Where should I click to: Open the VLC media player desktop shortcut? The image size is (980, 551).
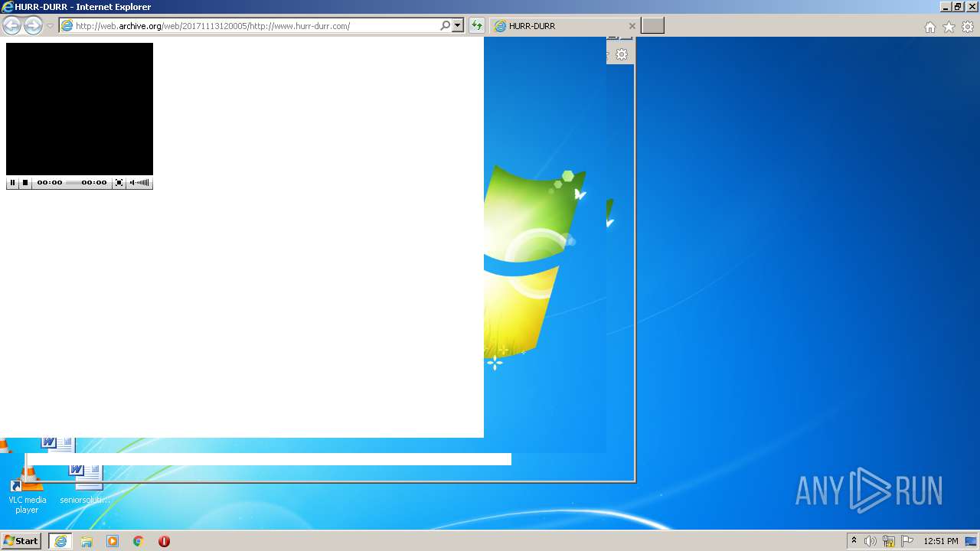(x=27, y=490)
